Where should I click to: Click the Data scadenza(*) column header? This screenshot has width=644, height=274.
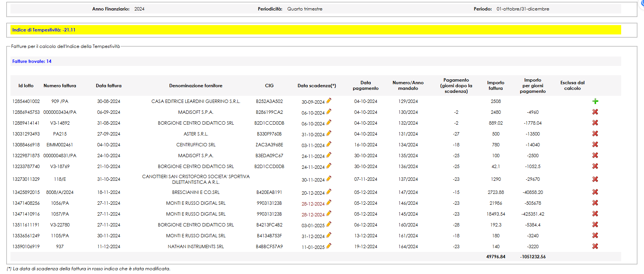click(316, 86)
